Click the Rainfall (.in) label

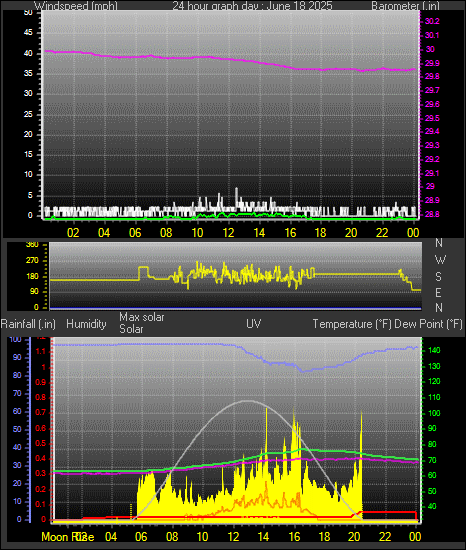[x=28, y=324]
